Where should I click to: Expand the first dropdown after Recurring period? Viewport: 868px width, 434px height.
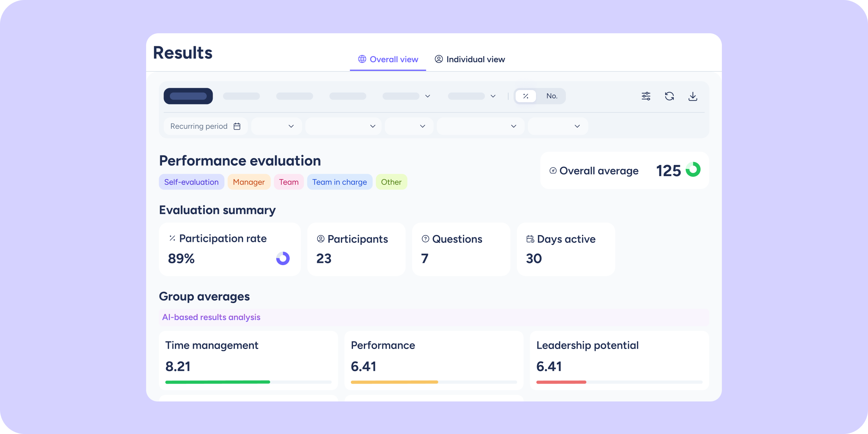277,126
